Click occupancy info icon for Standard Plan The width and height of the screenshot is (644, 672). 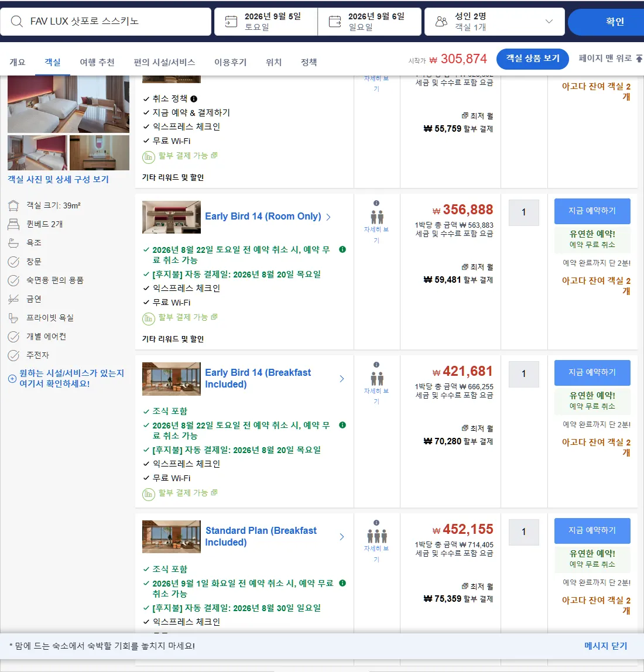click(376, 523)
